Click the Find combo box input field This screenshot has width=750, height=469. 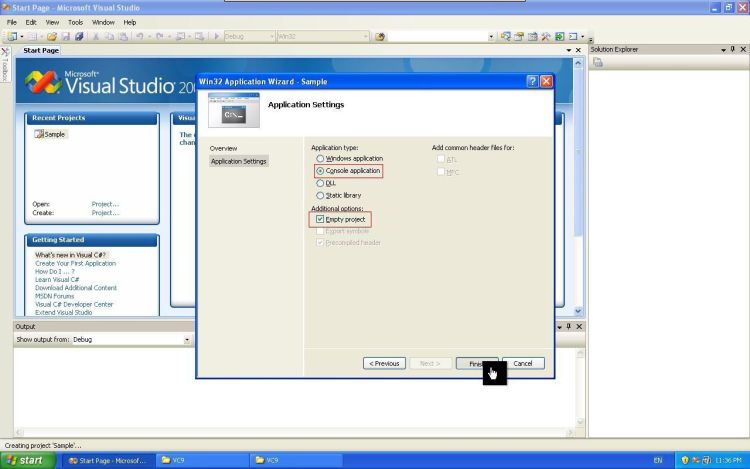point(437,36)
